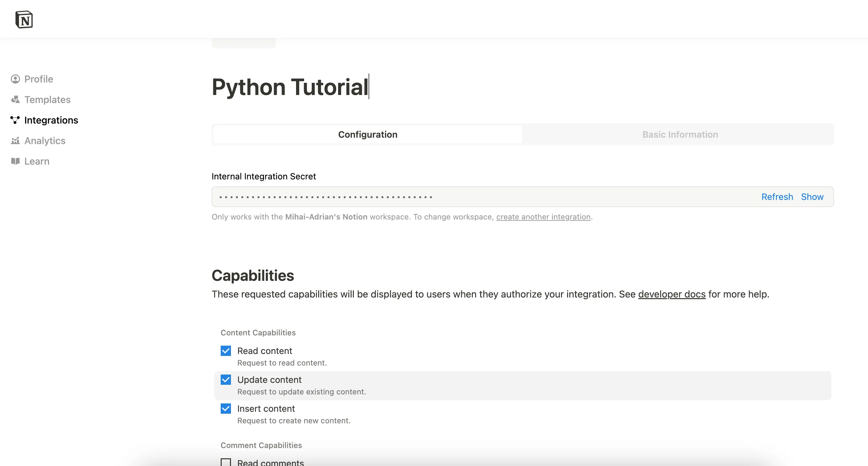
Task: Click the Profile person icon
Action: pos(15,79)
